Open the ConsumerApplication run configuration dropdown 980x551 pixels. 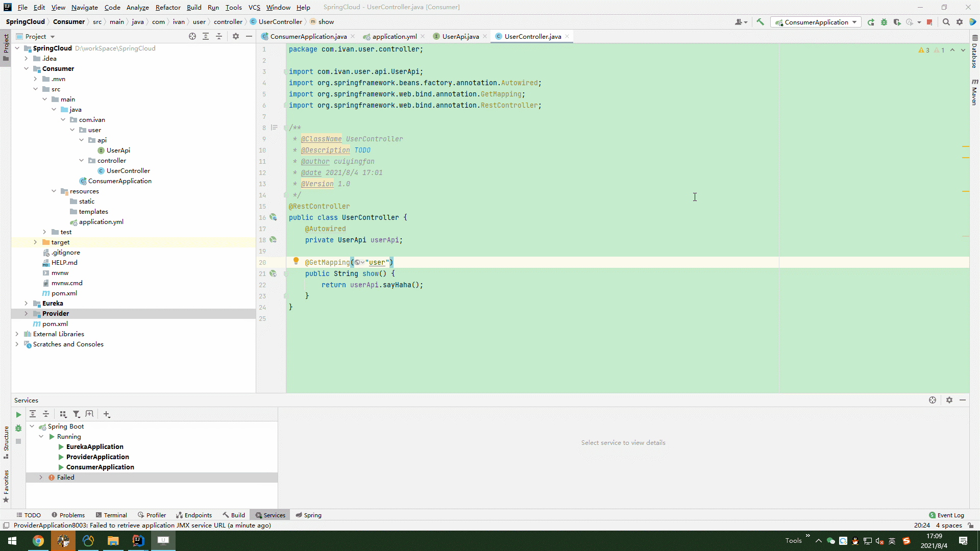pyautogui.click(x=816, y=22)
